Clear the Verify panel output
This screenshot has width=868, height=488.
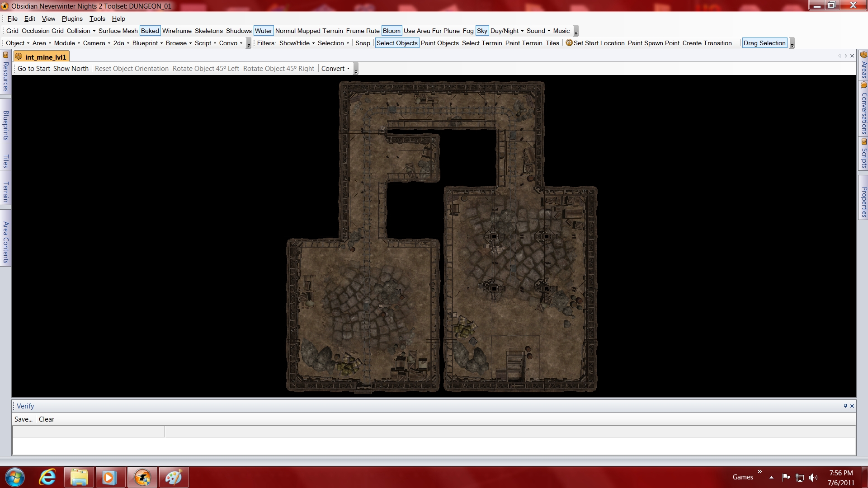(x=46, y=419)
